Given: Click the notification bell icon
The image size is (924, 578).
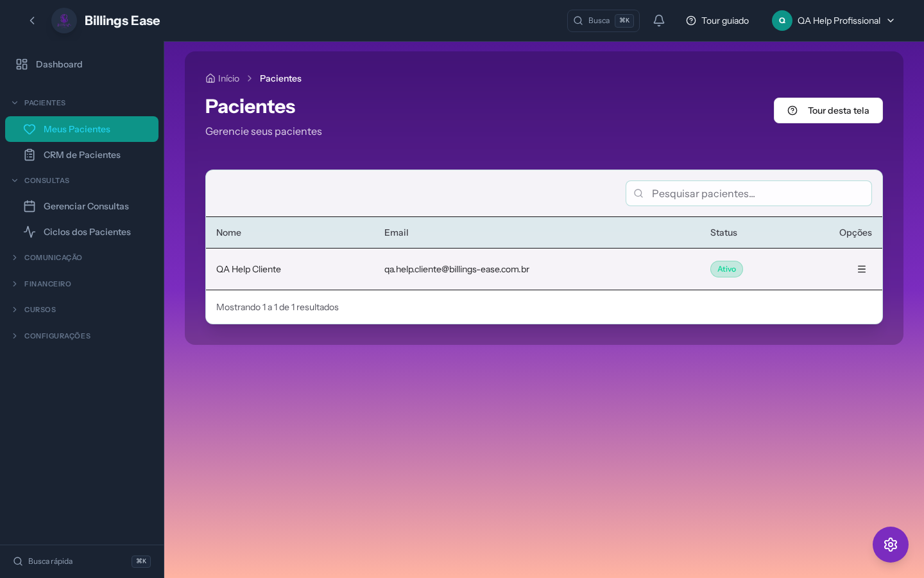Looking at the screenshot, I should point(659,21).
